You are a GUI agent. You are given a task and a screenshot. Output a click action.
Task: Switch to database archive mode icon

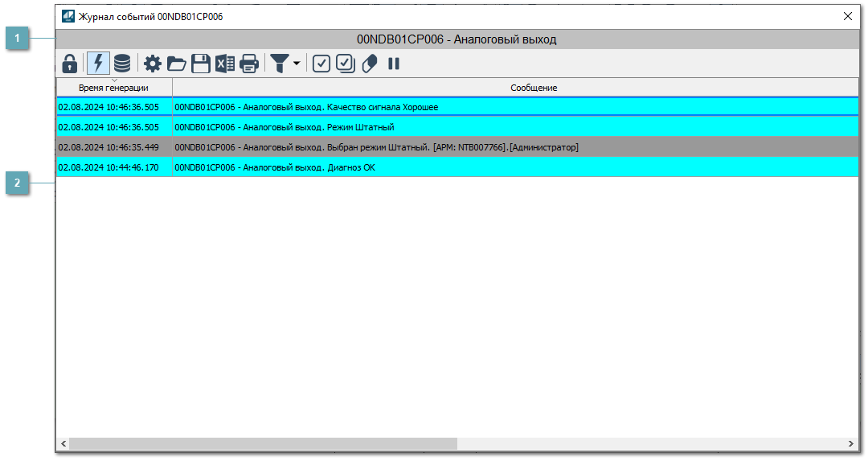point(122,64)
